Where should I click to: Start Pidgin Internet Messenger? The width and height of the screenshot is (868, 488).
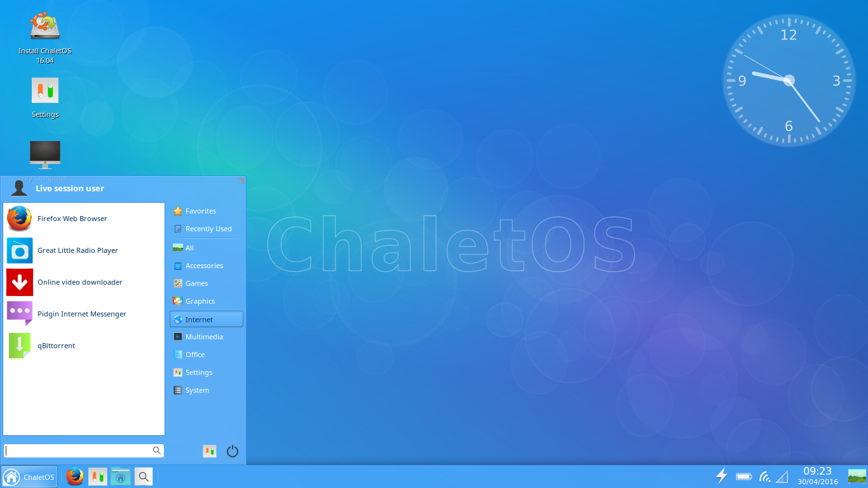coord(84,314)
